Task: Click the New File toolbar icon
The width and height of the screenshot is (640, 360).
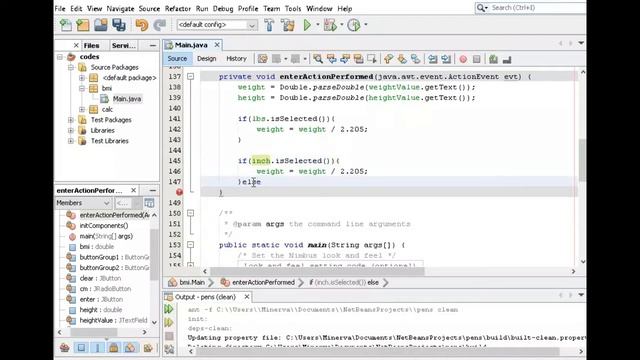Action: click(65, 25)
